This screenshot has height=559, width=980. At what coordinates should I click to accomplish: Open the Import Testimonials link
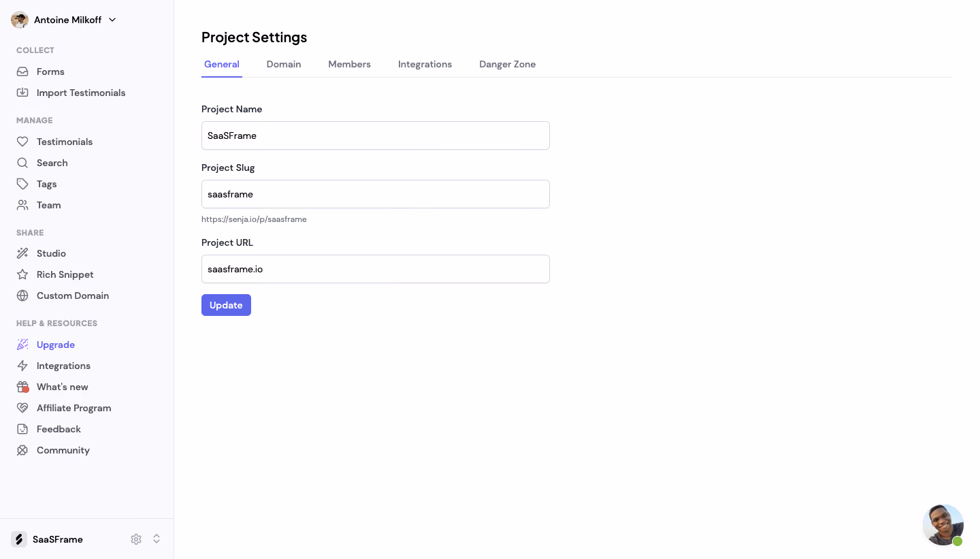coord(81,93)
